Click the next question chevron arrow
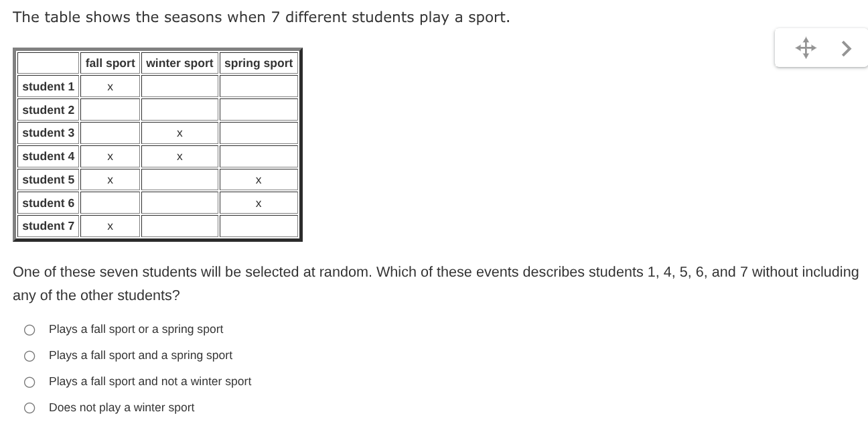Screen dimensions: 868x424 846,48
